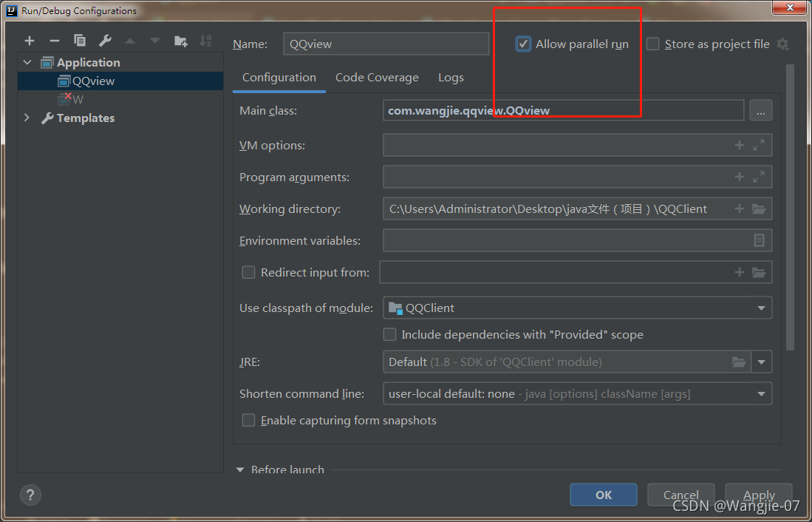Image resolution: width=812 pixels, height=522 pixels.
Task: Click the Apply button
Action: [759, 495]
